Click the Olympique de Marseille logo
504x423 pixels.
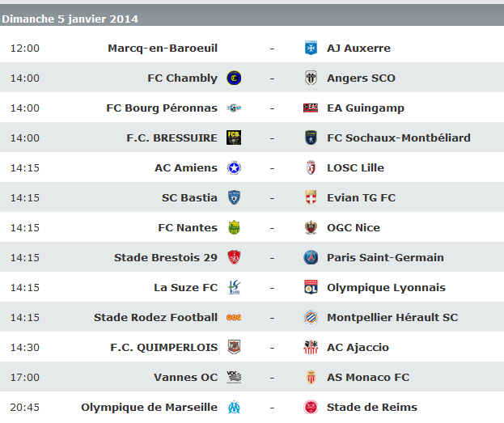(234, 407)
